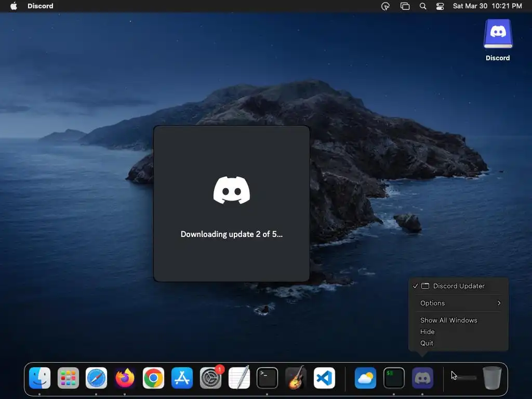Open Finder from the dock
Image resolution: width=532 pixels, height=399 pixels.
click(39, 378)
